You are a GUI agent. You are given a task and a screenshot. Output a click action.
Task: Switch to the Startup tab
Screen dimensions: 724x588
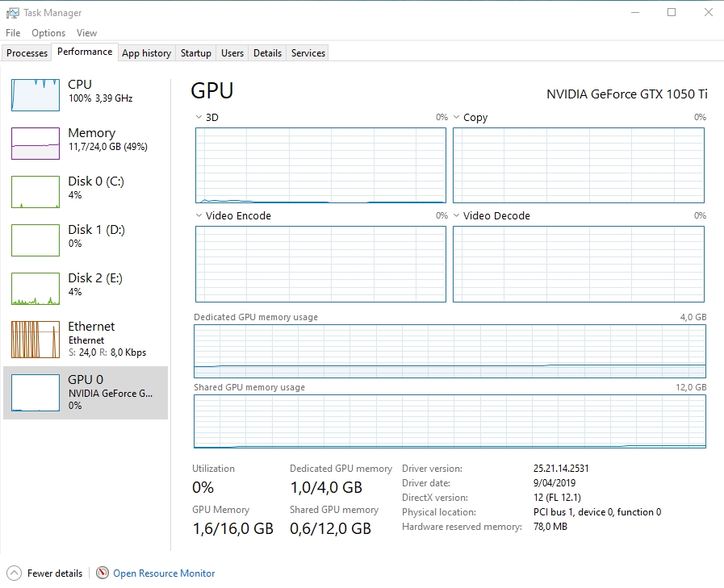196,53
